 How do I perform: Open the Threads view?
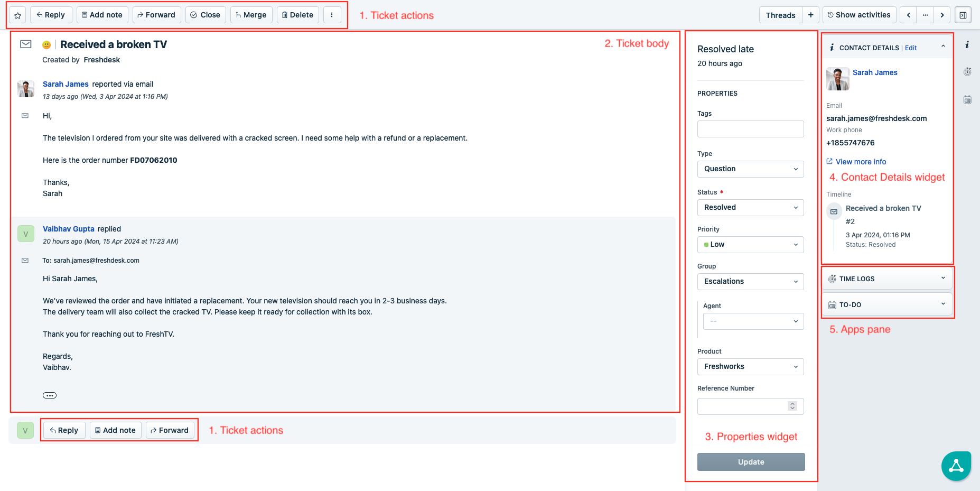click(x=780, y=15)
